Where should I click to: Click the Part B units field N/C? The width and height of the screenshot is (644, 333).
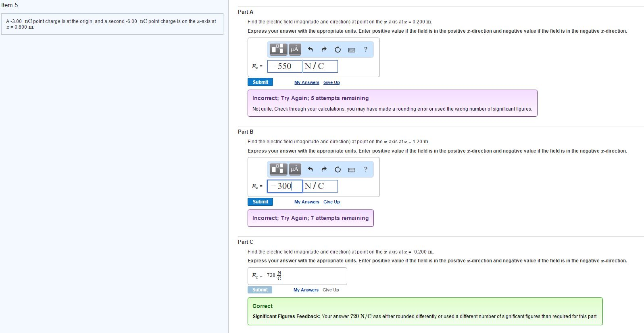coord(320,186)
